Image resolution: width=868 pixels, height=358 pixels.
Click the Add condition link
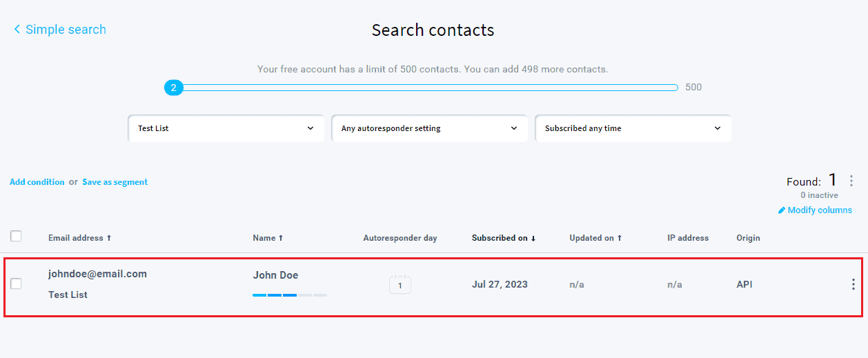tap(37, 182)
